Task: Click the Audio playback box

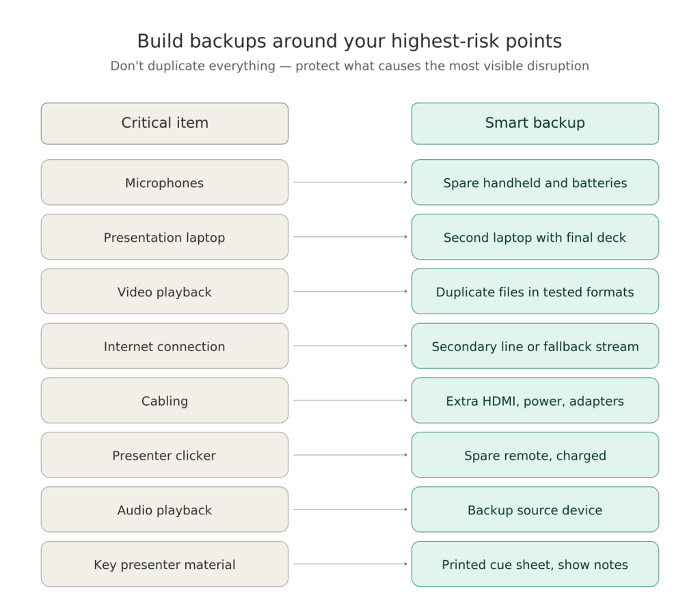Action: tap(164, 510)
